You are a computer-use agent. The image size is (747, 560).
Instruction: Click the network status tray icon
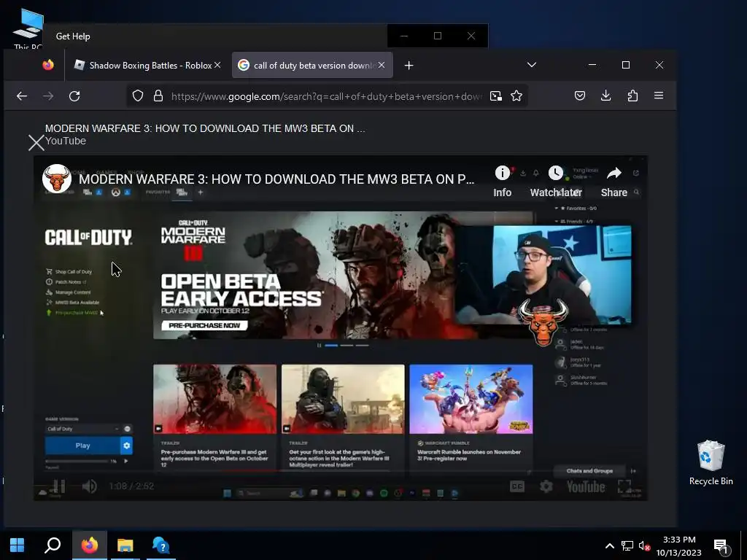point(627,545)
